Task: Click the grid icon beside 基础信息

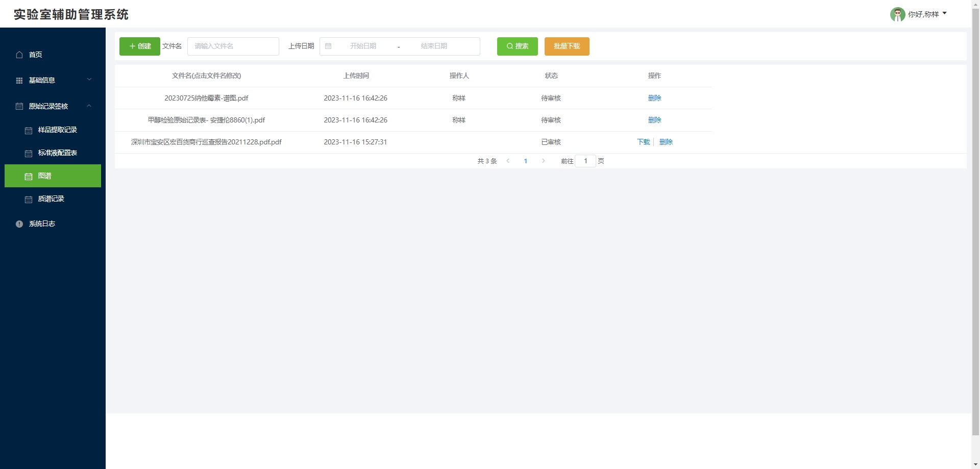Action: (19, 81)
